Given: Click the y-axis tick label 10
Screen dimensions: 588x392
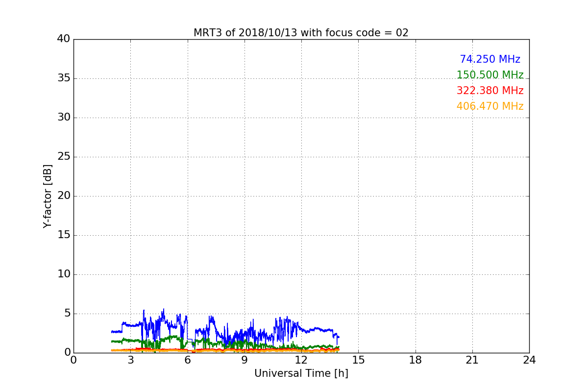Looking at the screenshot, I should (64, 274).
